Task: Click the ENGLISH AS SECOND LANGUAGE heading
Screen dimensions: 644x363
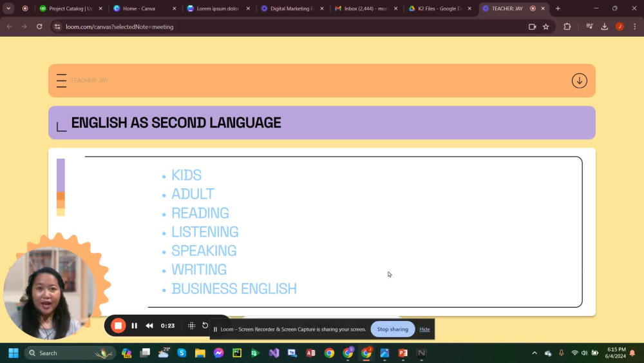Action: tap(176, 123)
